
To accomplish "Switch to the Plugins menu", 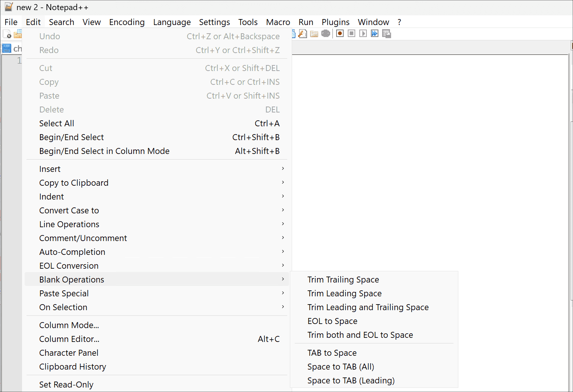I will 335,22.
